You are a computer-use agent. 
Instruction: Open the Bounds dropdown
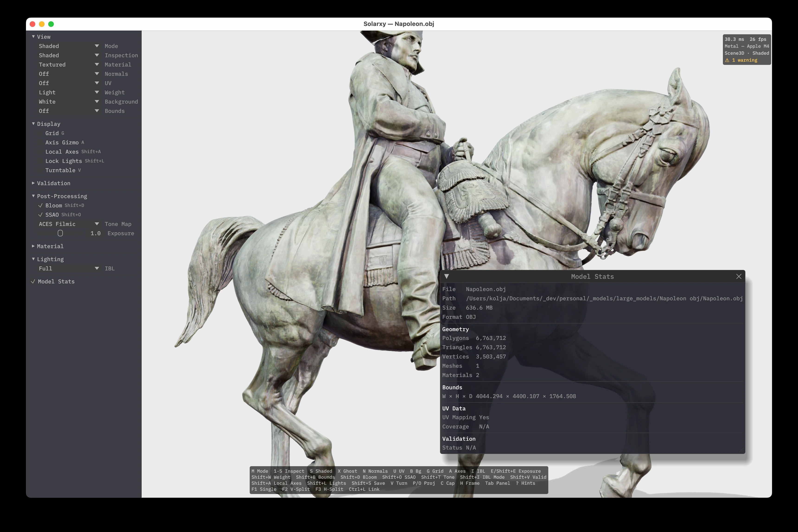pos(69,111)
